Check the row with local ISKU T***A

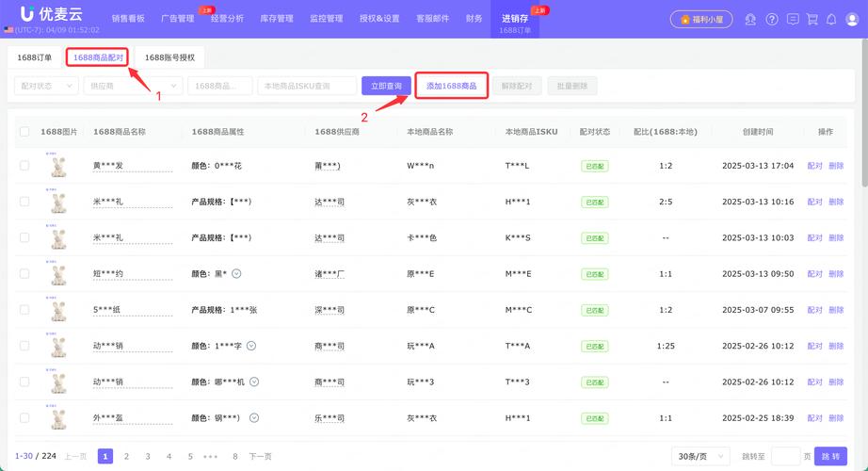point(24,346)
